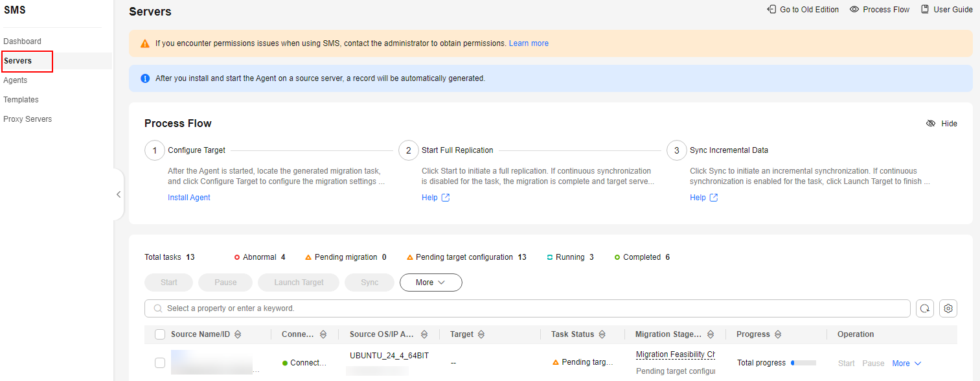This screenshot has width=980, height=381.
Task: Open the Templates page
Action: (21, 100)
